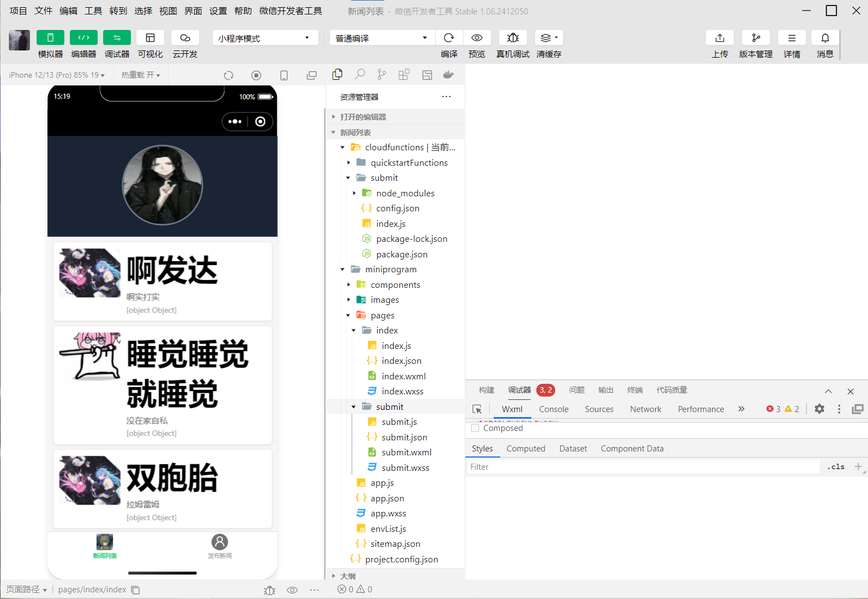Open the extensions blocks icon
The image size is (868, 599).
[x=404, y=74]
